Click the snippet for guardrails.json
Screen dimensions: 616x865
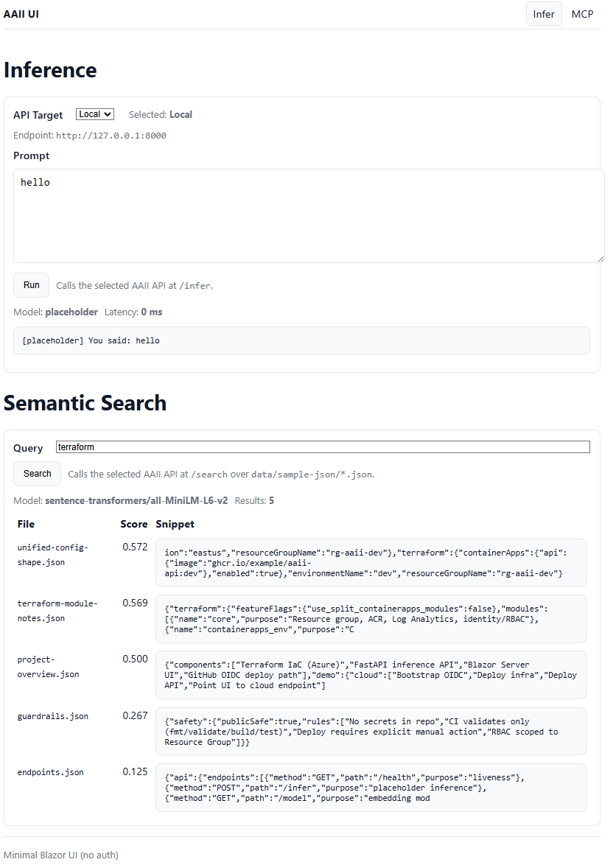[371, 732]
